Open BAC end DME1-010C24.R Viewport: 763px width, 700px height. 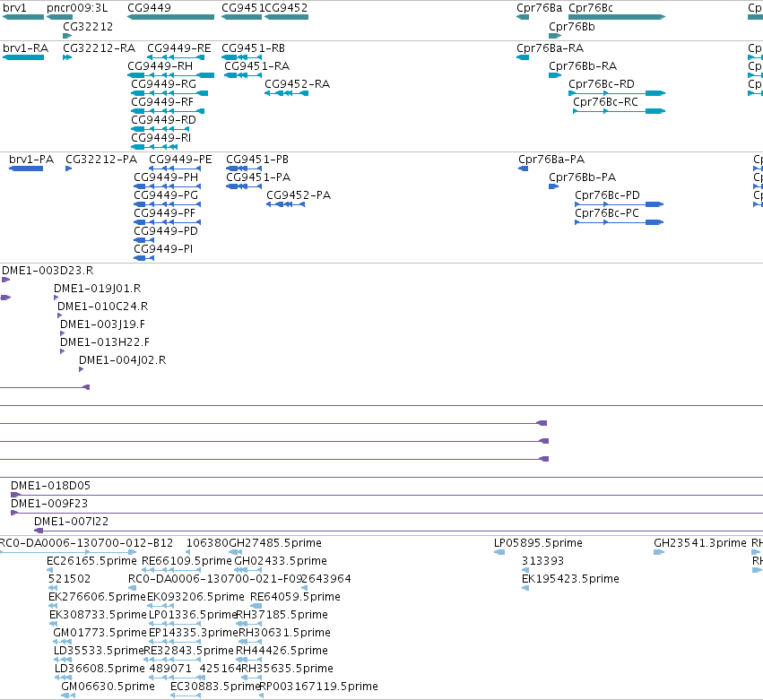(103, 307)
